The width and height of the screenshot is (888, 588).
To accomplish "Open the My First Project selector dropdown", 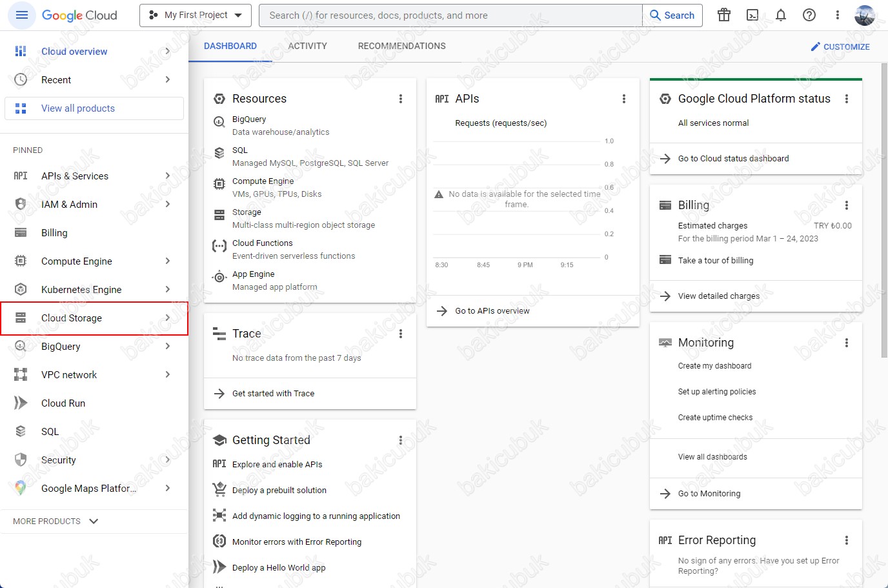I will 196,15.
